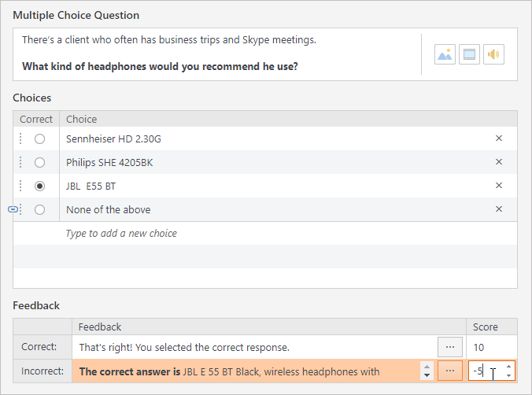The image size is (532, 395).
Task: Add audio to the question
Action: [x=493, y=54]
